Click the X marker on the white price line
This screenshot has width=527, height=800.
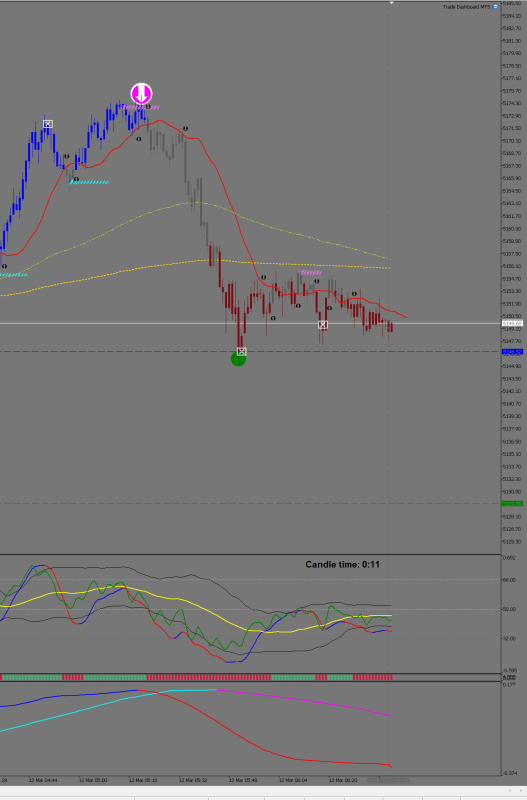coord(322,324)
